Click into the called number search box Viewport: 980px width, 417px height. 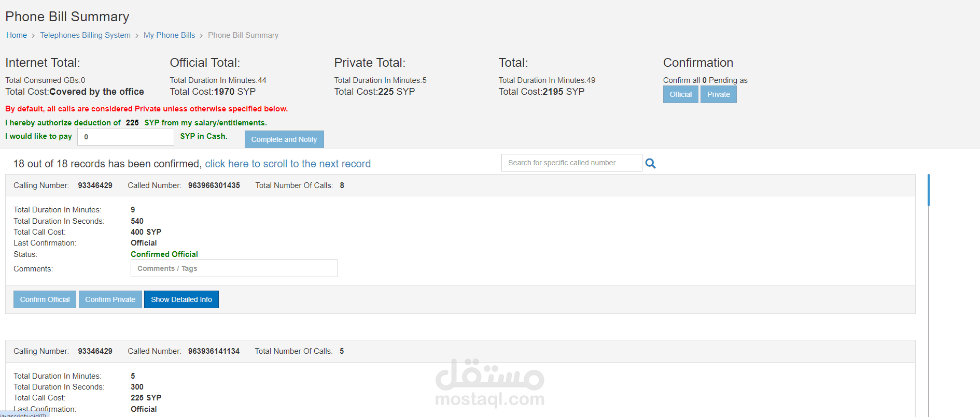[x=571, y=163]
